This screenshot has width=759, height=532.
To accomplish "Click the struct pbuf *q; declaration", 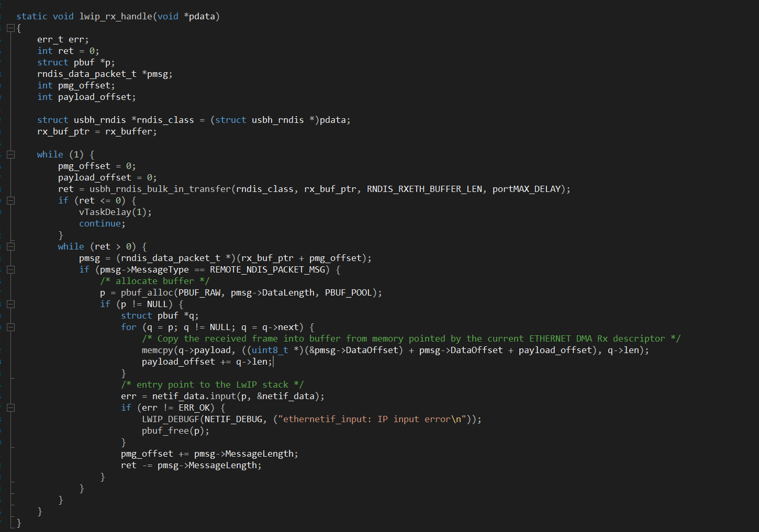I will (160, 315).
